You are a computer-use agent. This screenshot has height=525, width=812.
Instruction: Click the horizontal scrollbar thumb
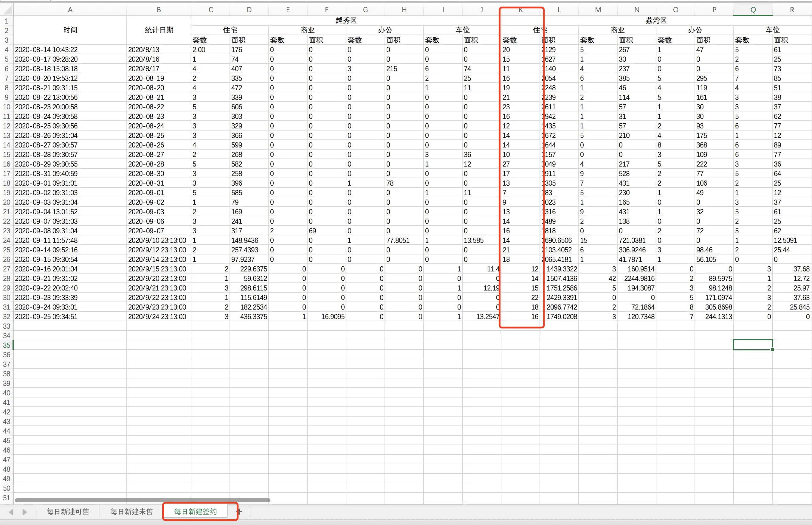(x=142, y=500)
